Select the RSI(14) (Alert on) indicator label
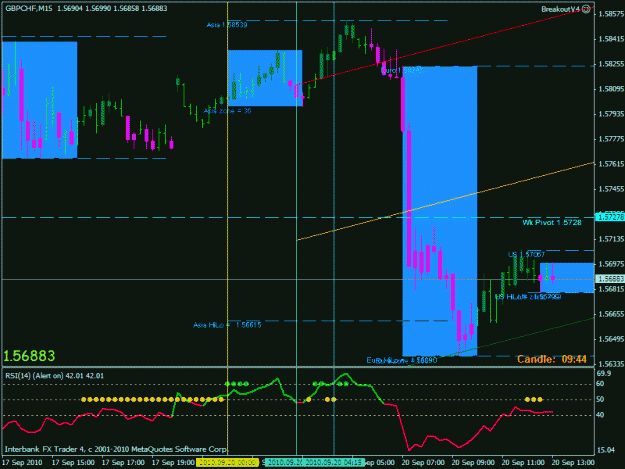 point(54,375)
